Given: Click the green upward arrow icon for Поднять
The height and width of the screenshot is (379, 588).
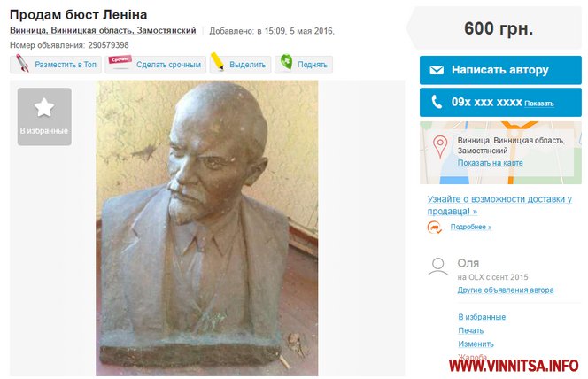Looking at the screenshot, I should pyautogui.click(x=287, y=61).
